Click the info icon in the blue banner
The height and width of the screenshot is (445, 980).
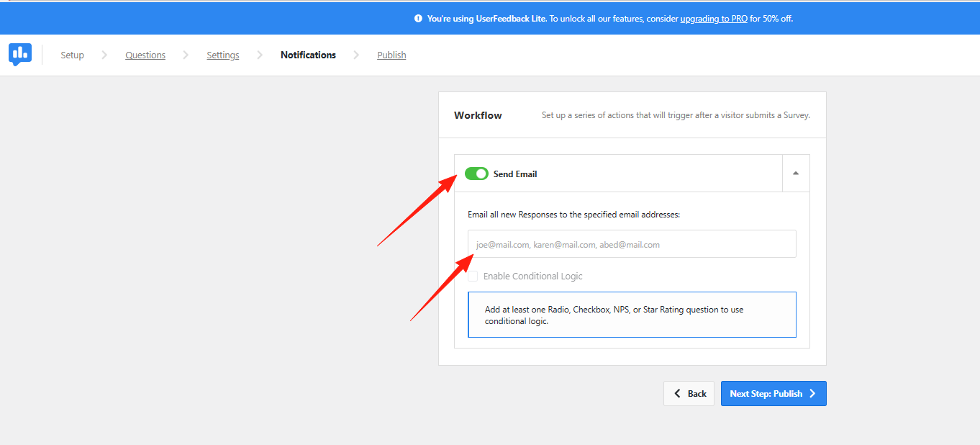tap(418, 19)
